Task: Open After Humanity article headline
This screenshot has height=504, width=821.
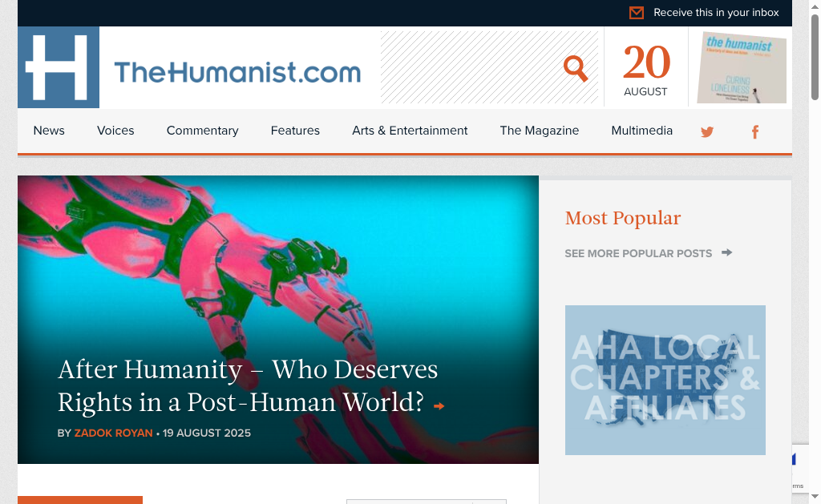Action: (x=247, y=385)
